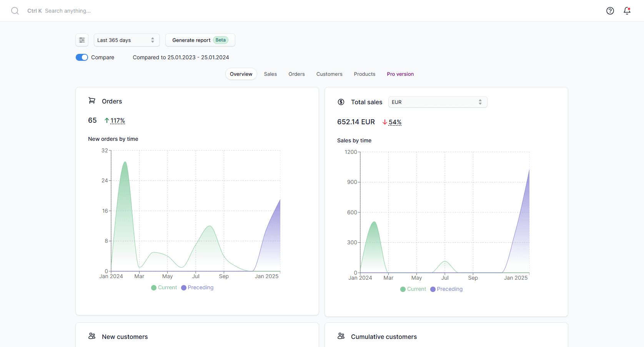Click the New customers people icon
The height and width of the screenshot is (347, 644).
click(92, 336)
